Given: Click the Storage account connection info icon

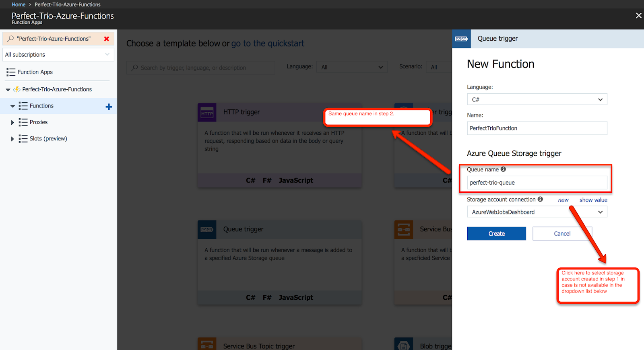Looking at the screenshot, I should tap(540, 199).
